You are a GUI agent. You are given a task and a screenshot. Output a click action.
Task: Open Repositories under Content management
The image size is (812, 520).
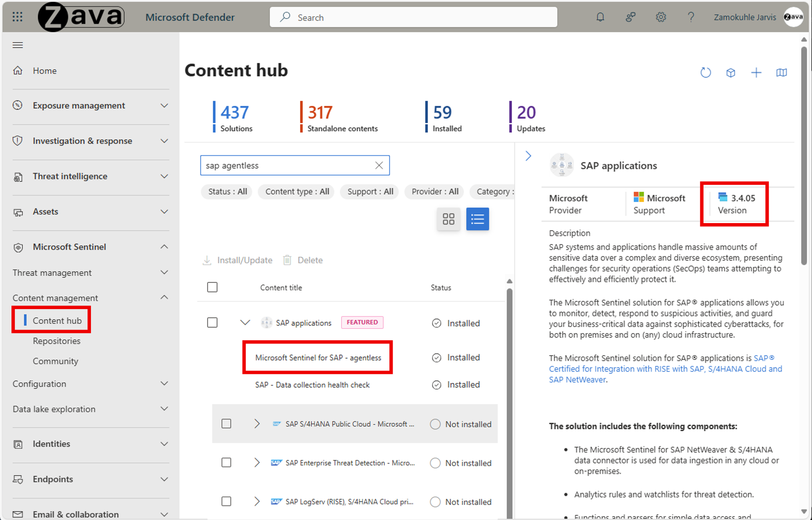[x=56, y=341]
